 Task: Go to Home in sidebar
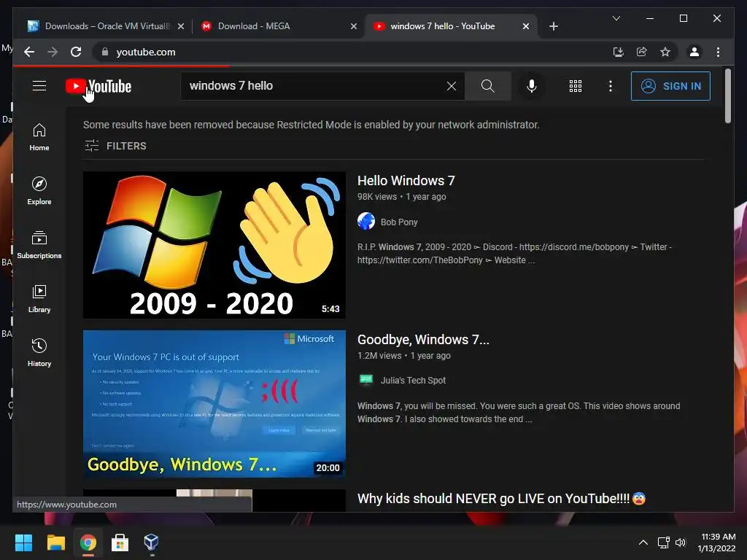pyautogui.click(x=39, y=137)
